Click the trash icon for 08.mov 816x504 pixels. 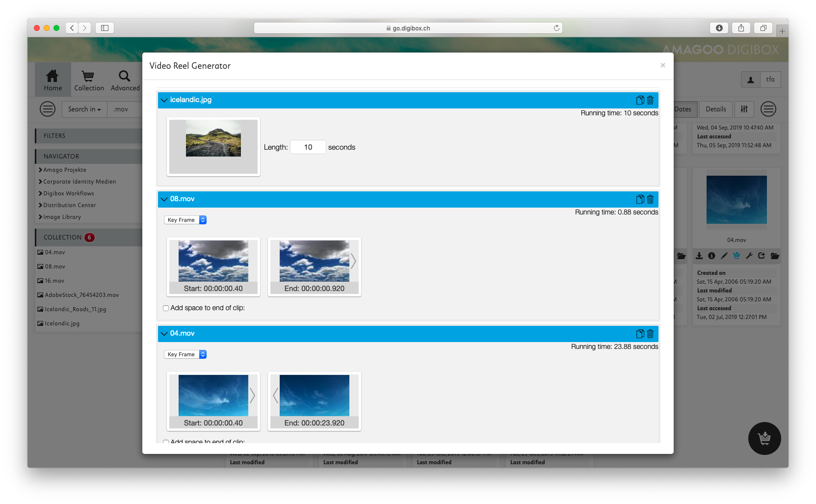[x=650, y=199]
